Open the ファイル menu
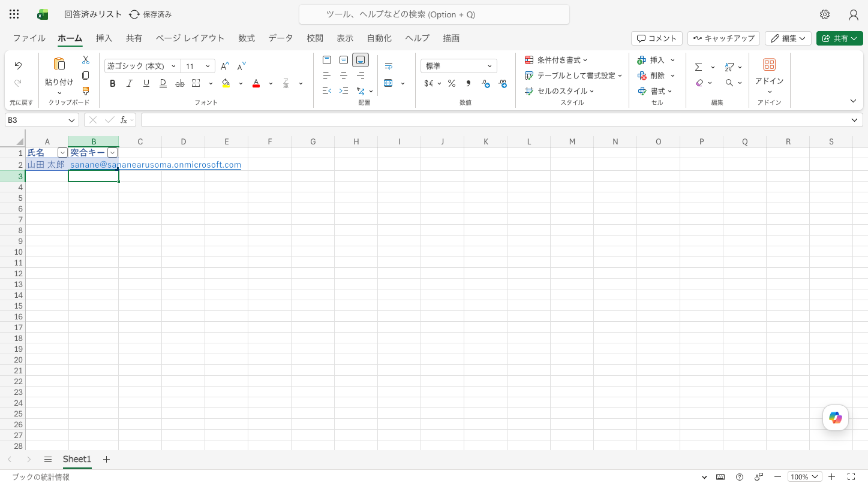The image size is (868, 483). pos(29,38)
